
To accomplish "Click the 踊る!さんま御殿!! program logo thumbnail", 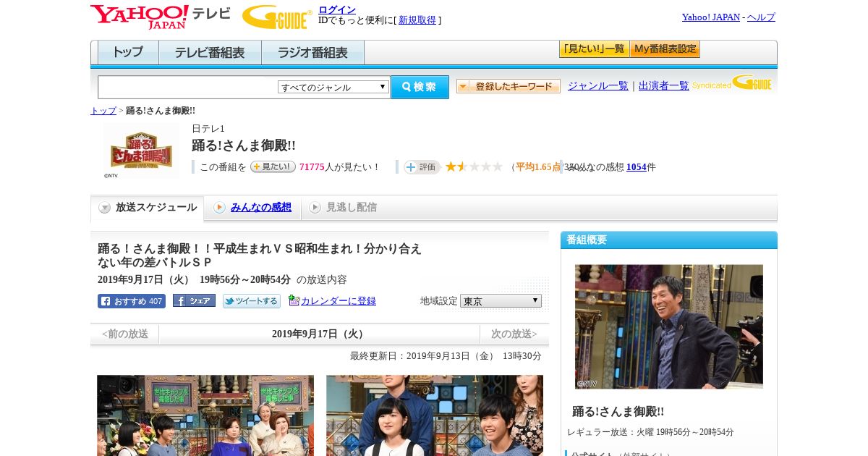I will (141, 151).
